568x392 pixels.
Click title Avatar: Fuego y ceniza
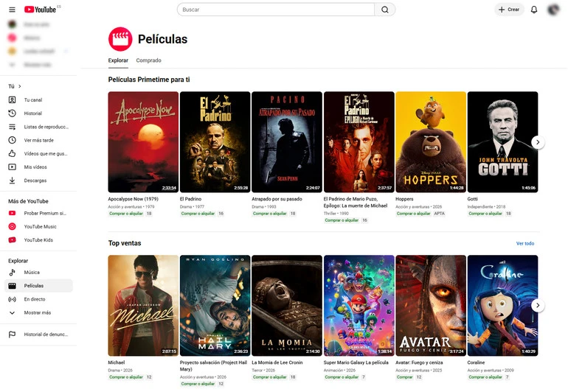[419, 363]
